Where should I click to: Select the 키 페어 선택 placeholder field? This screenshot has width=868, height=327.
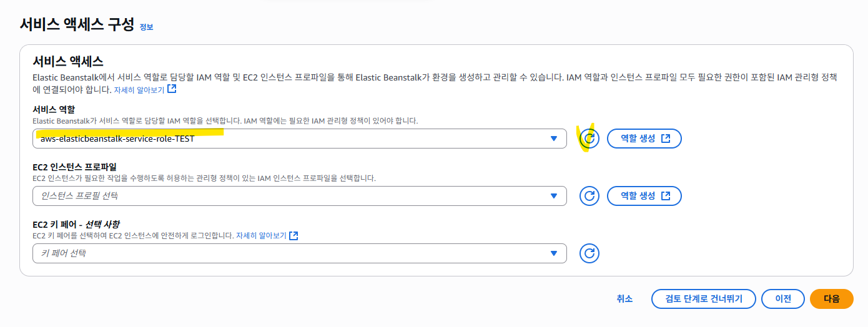(x=300, y=253)
